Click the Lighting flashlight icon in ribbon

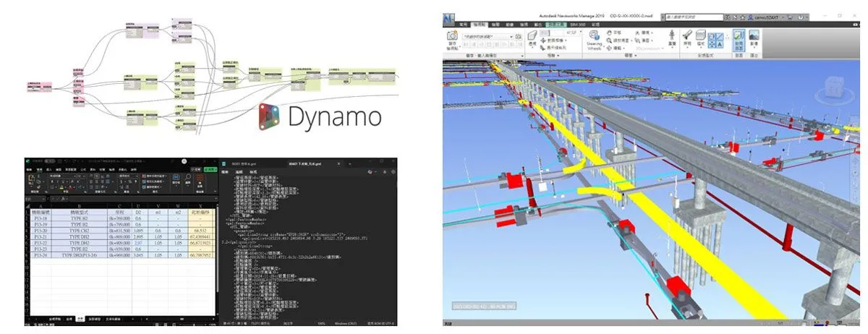click(x=688, y=35)
